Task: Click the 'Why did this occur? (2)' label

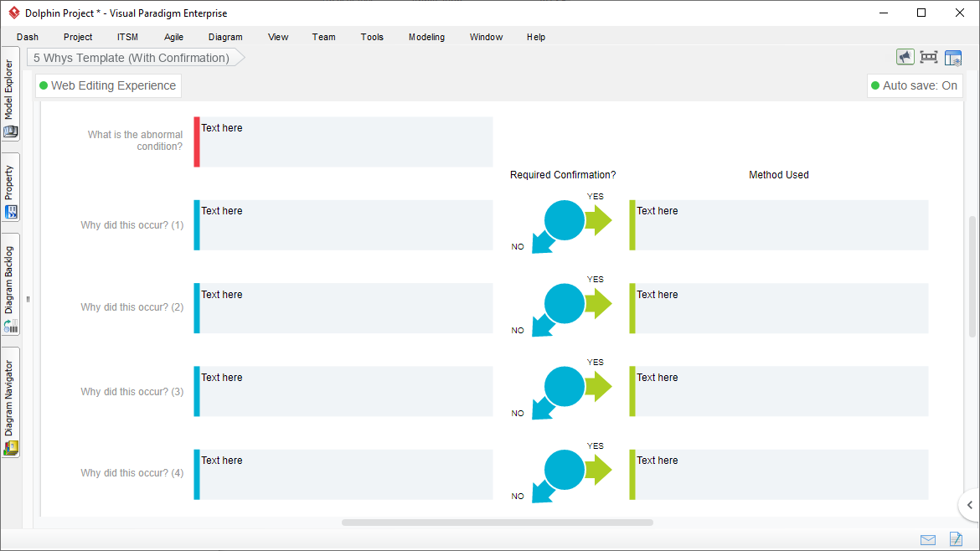Action: coord(132,307)
